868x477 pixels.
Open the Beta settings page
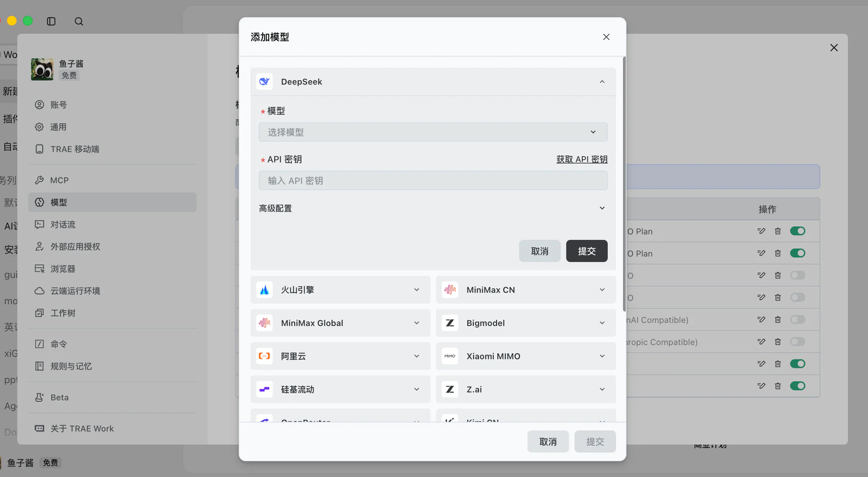coord(112,397)
